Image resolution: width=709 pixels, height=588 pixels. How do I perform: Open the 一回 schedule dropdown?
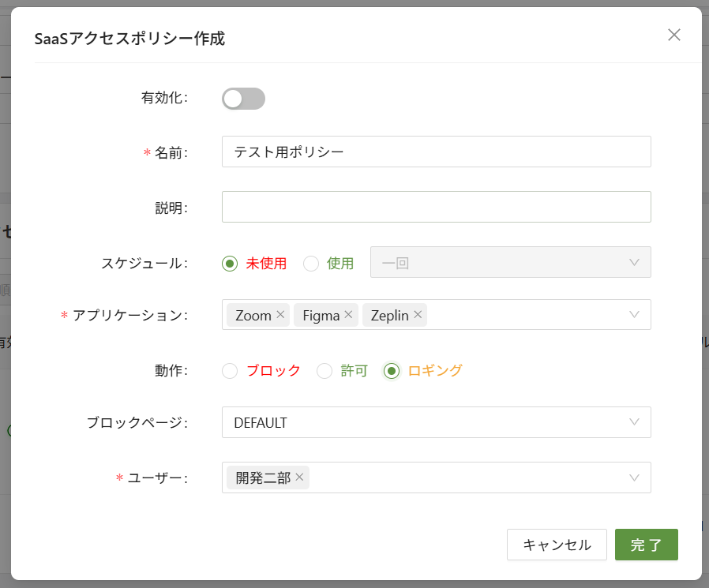[510, 262]
